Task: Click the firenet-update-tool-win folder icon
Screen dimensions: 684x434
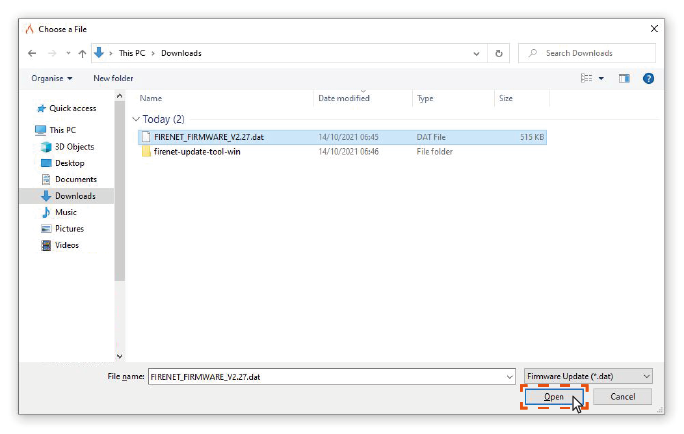Action: pyautogui.click(x=146, y=152)
